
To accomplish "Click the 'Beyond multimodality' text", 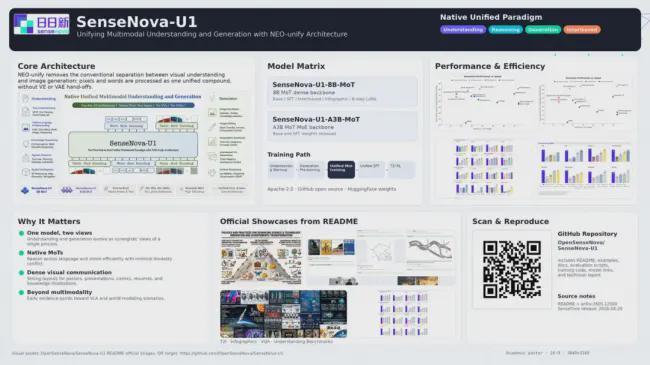I will click(59, 292).
